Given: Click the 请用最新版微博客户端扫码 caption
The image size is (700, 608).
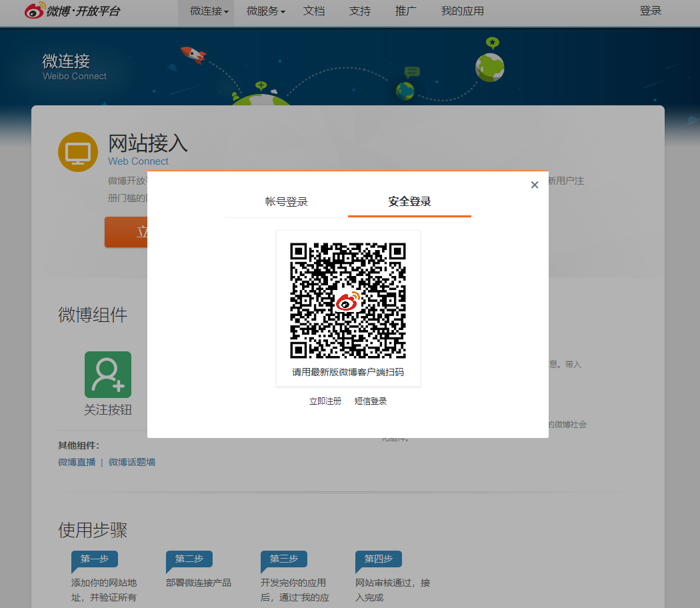Looking at the screenshot, I should click(348, 372).
